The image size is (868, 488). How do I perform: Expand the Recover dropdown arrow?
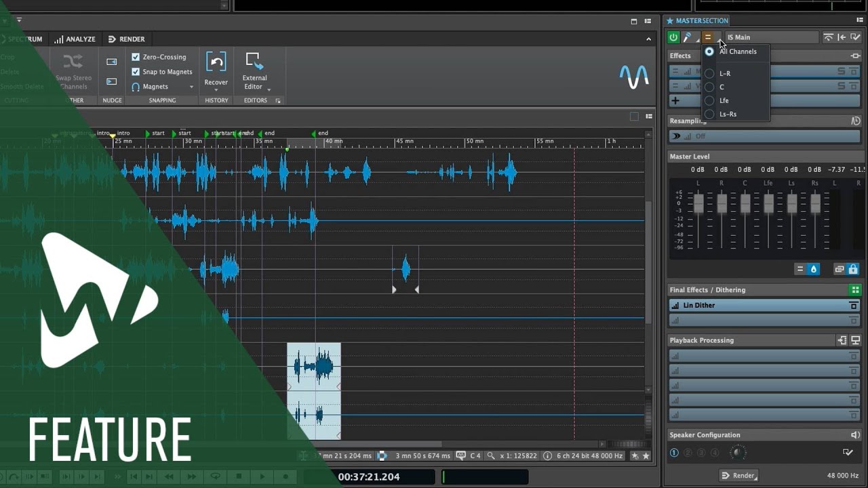[x=216, y=90]
